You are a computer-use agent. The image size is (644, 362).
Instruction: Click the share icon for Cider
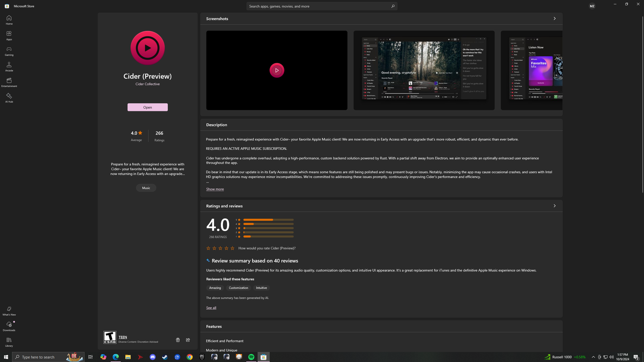pos(188,340)
